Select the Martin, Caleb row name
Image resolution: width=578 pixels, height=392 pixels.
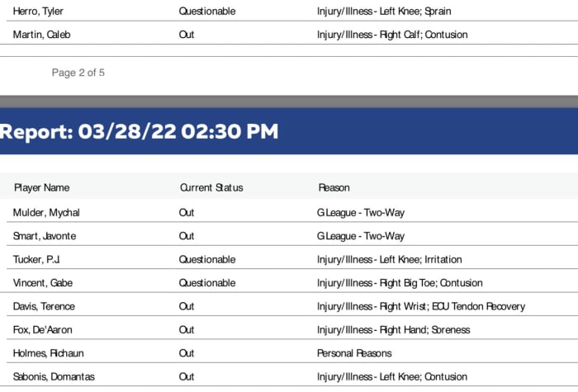pyautogui.click(x=40, y=35)
